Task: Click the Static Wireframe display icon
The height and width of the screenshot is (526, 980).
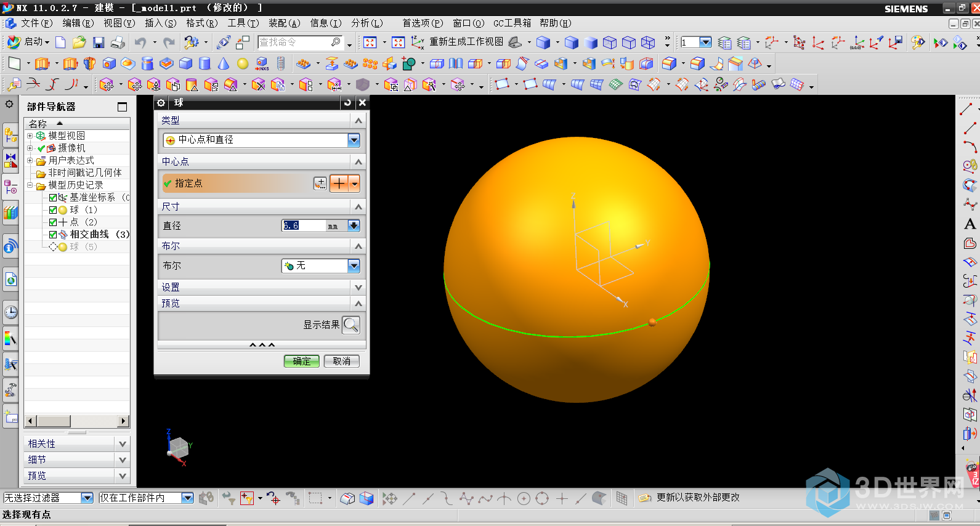Action: point(648,42)
